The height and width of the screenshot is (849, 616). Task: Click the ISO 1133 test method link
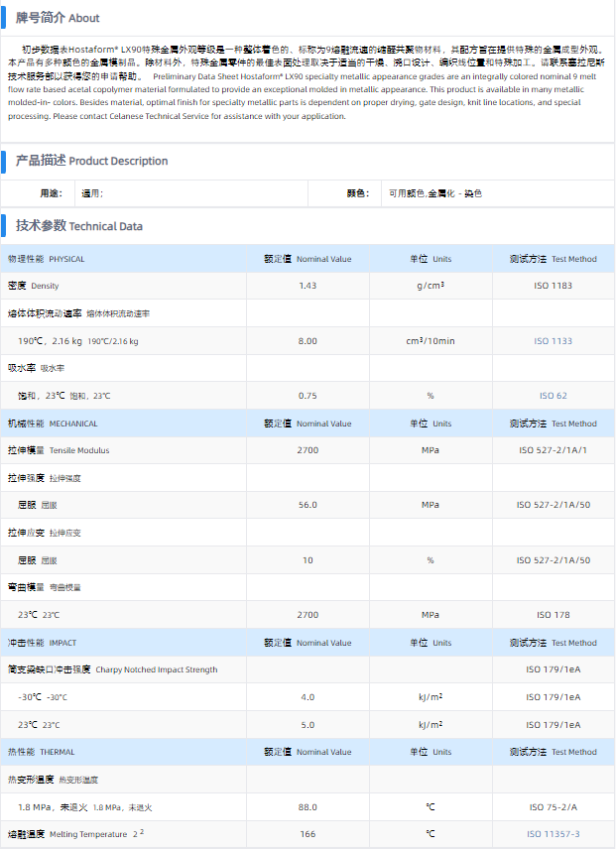point(553,341)
